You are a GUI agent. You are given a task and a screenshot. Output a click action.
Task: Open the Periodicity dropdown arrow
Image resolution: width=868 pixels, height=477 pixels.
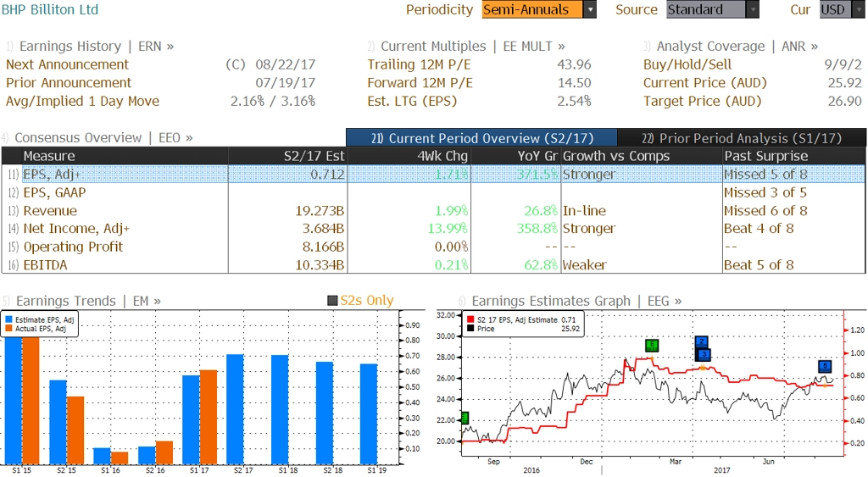click(x=590, y=9)
